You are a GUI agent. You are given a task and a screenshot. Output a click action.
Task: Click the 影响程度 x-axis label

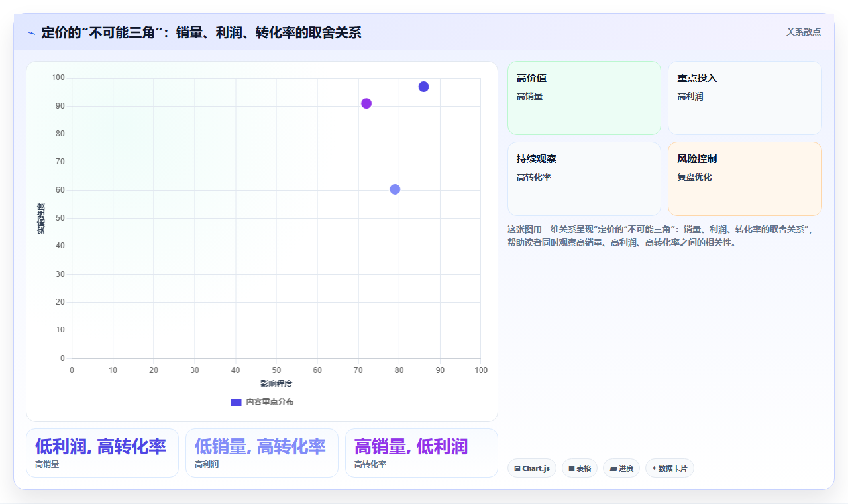click(x=276, y=384)
